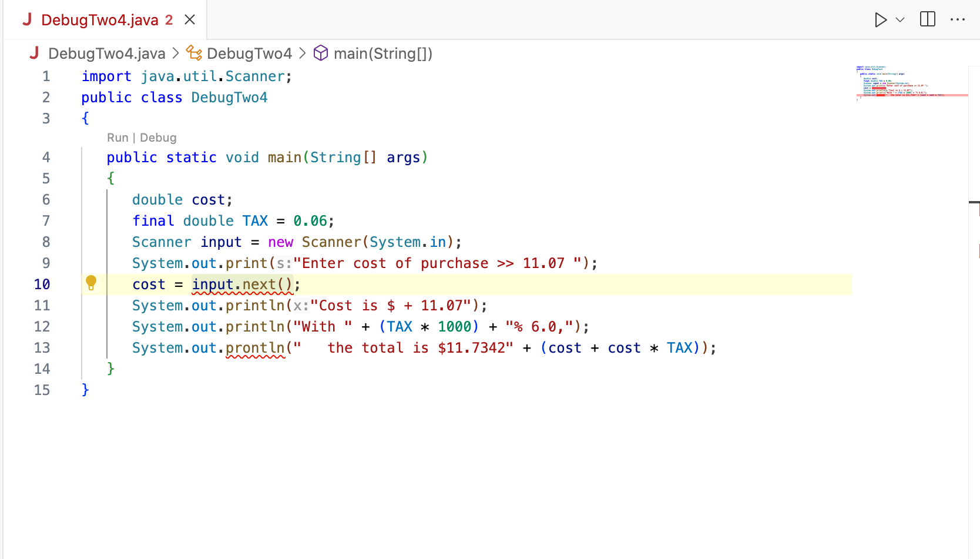Click the Java icon beside the breadcrumb filename

33,53
